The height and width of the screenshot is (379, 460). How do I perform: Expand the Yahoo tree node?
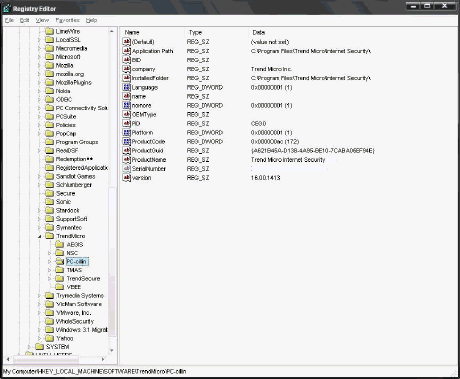click(39, 338)
